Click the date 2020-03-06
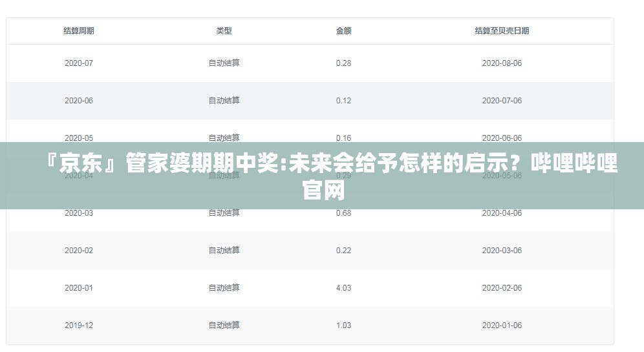Viewport: 644px width, 352px height. [x=502, y=250]
